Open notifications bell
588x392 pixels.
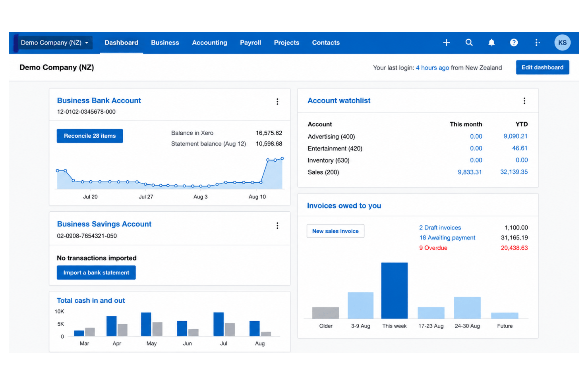[491, 42]
